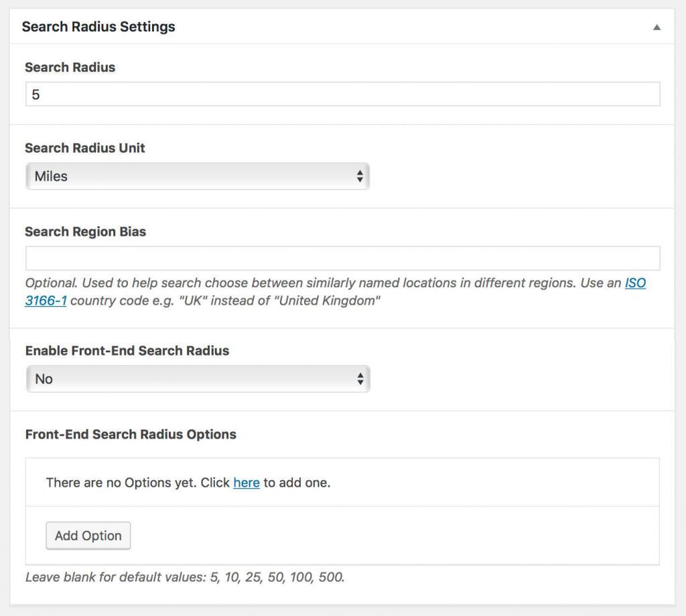
Task: Click the Search Radius Settings panel title
Action: coord(98,27)
